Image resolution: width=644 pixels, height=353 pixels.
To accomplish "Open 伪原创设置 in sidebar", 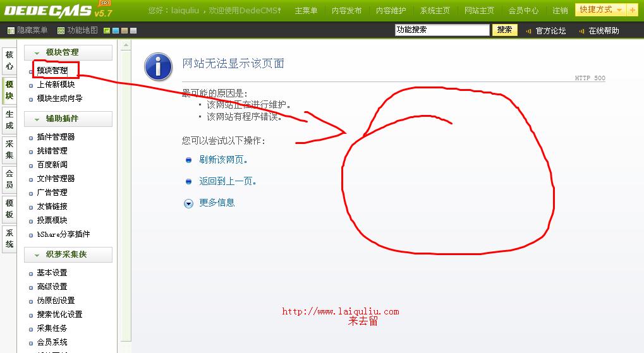I will (x=56, y=301).
